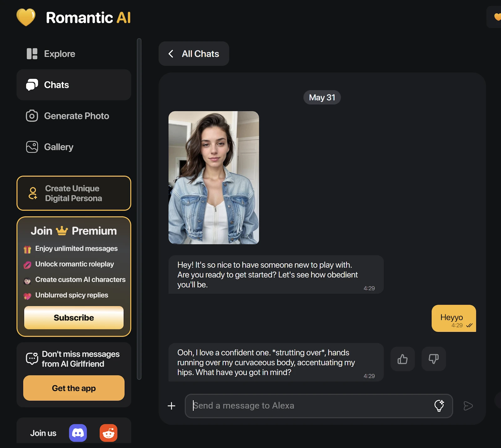
Task: Open the Reddit community link
Action: [x=109, y=433]
